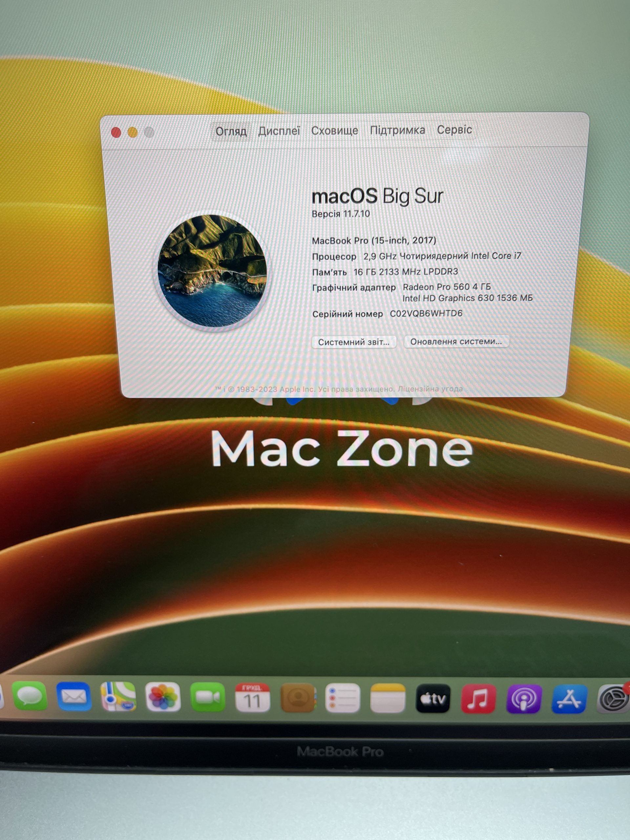Select the Сервіс tab
Image resolution: width=630 pixels, height=840 pixels.
(x=454, y=130)
